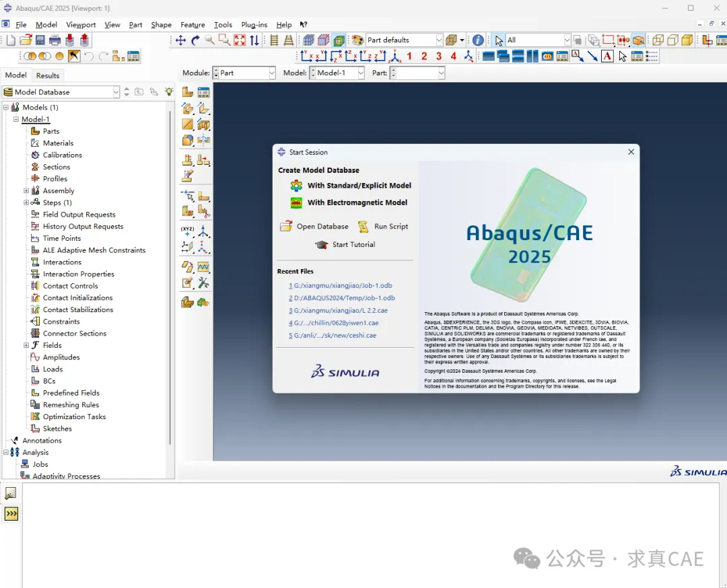Open the File menu

pyautogui.click(x=21, y=25)
